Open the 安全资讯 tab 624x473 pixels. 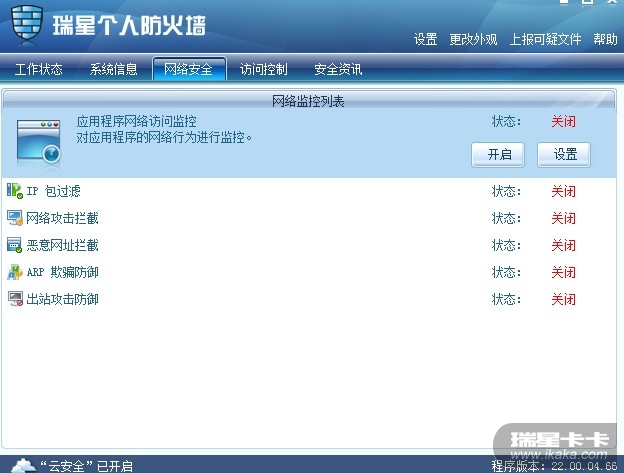click(338, 70)
